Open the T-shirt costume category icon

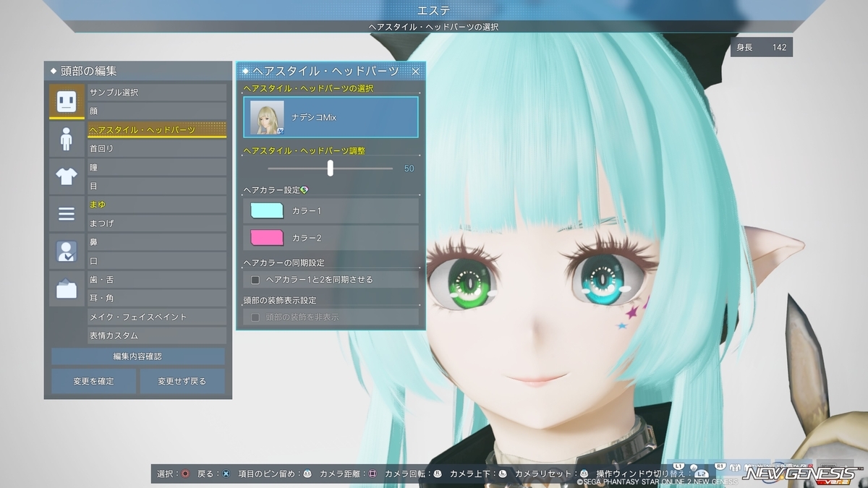pos(67,176)
